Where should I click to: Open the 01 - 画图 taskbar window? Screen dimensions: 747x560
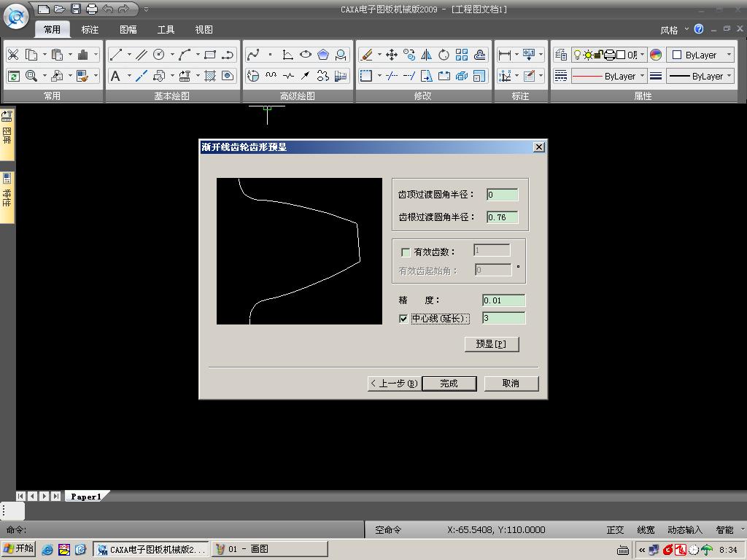pyautogui.click(x=270, y=549)
